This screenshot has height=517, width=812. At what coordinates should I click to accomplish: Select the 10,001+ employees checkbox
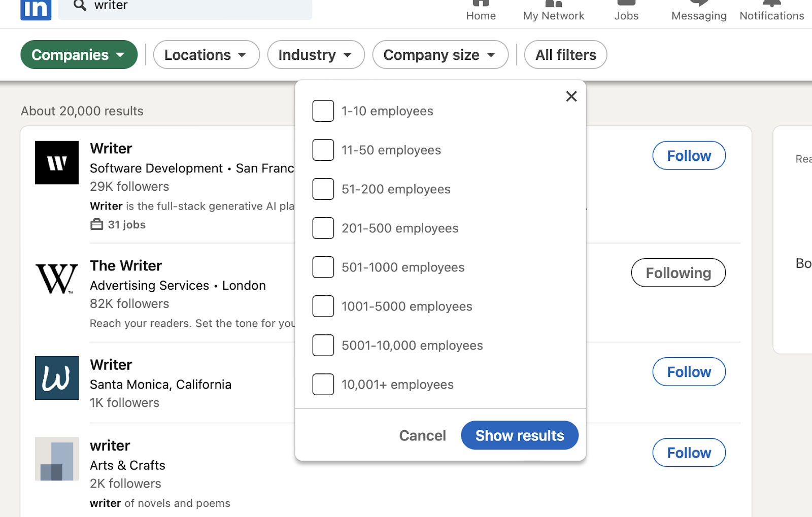[323, 384]
